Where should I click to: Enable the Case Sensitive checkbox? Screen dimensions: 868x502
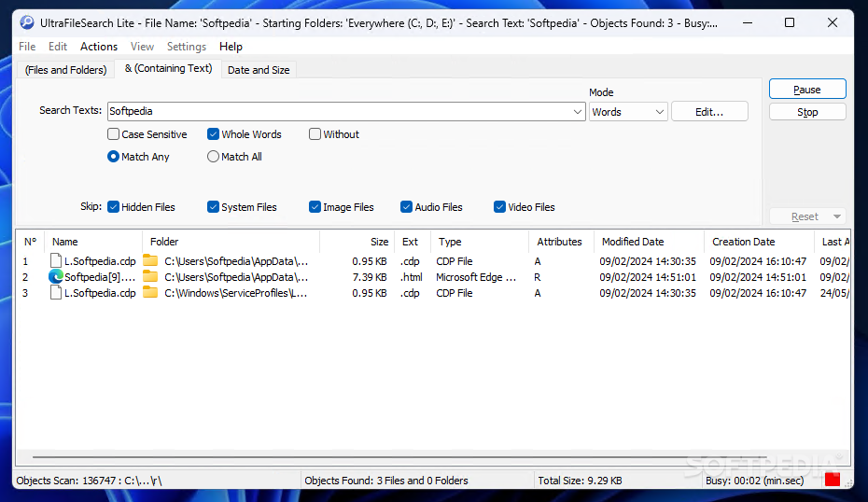tap(114, 134)
